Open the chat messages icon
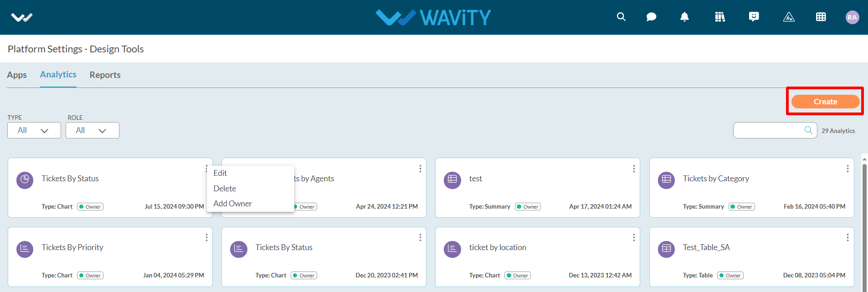 tap(652, 17)
